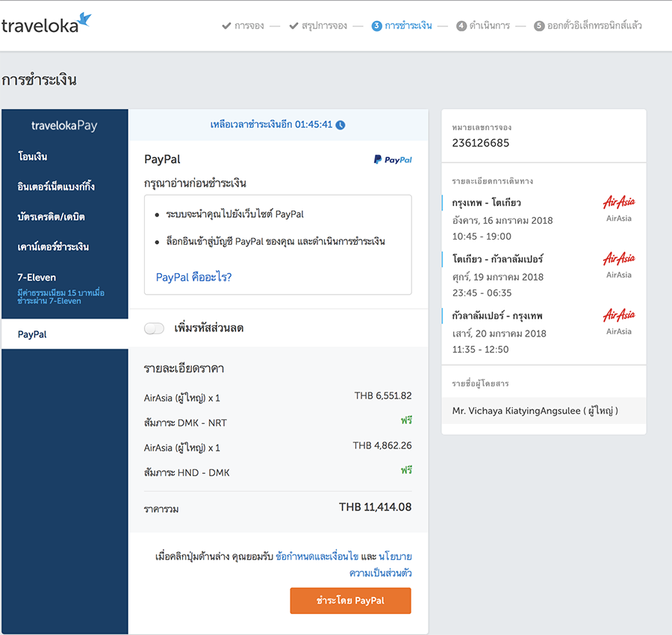Viewport: 672px width, 635px height.
Task: Click the travelokaPay sidebar heading
Action: [64, 125]
